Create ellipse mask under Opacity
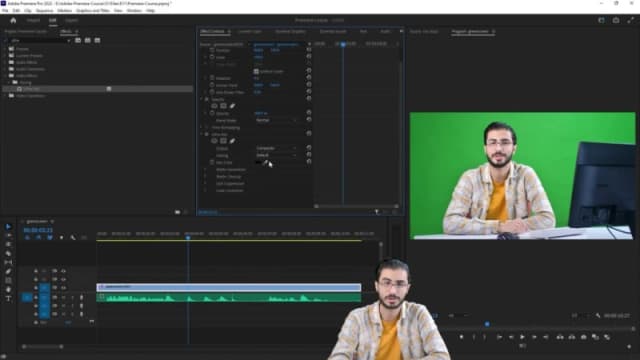The width and height of the screenshot is (640, 360). pos(214,106)
